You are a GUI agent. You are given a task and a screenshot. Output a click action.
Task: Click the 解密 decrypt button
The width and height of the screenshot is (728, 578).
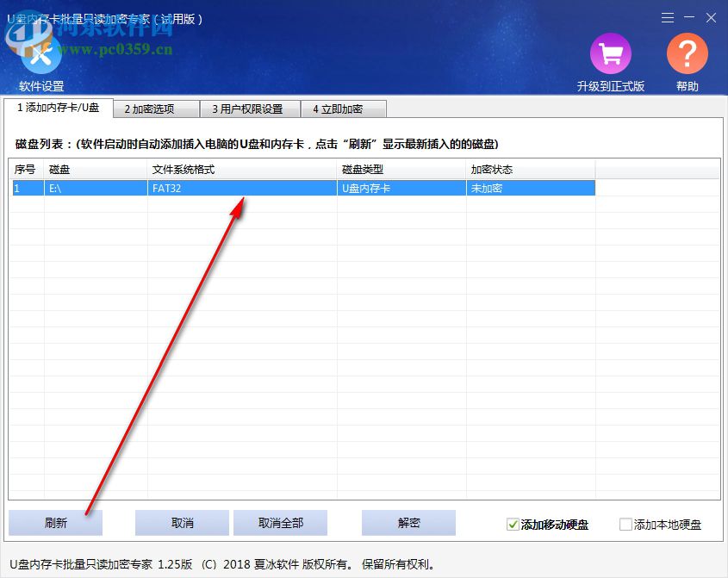coord(408,522)
